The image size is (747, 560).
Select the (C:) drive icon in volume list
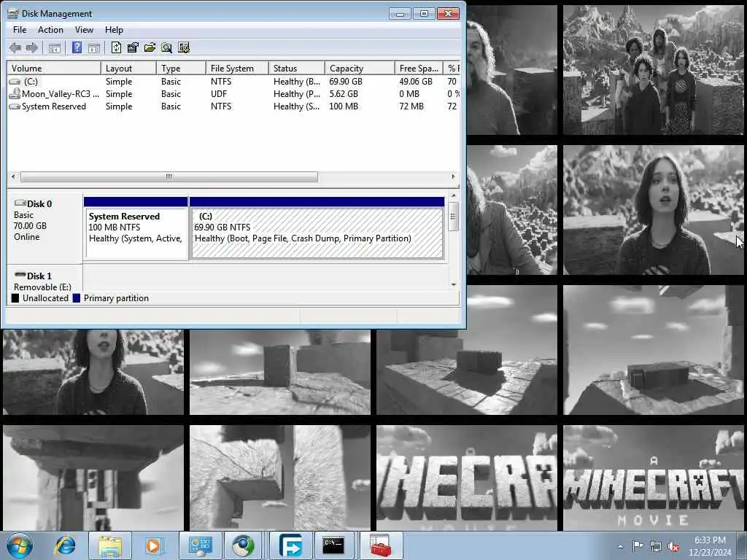point(15,82)
